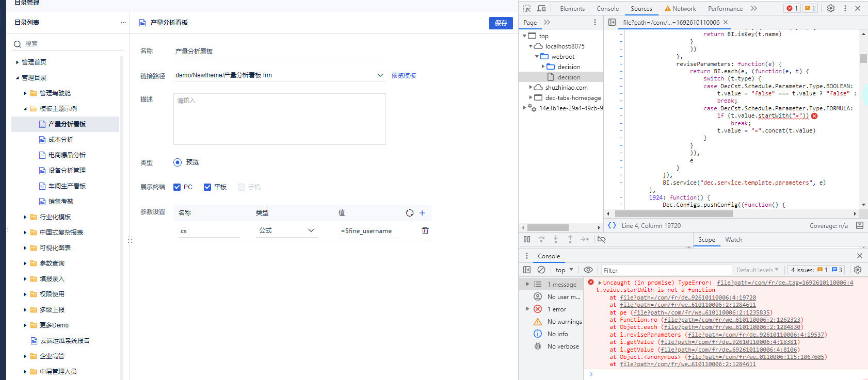Step into next function call
The image size is (868, 380).
(556, 239)
